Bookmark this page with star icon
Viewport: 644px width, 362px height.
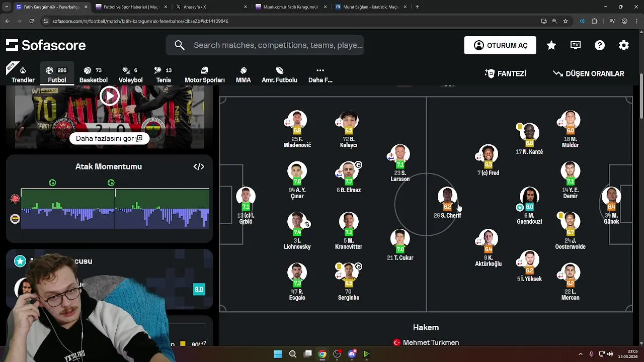566,21
